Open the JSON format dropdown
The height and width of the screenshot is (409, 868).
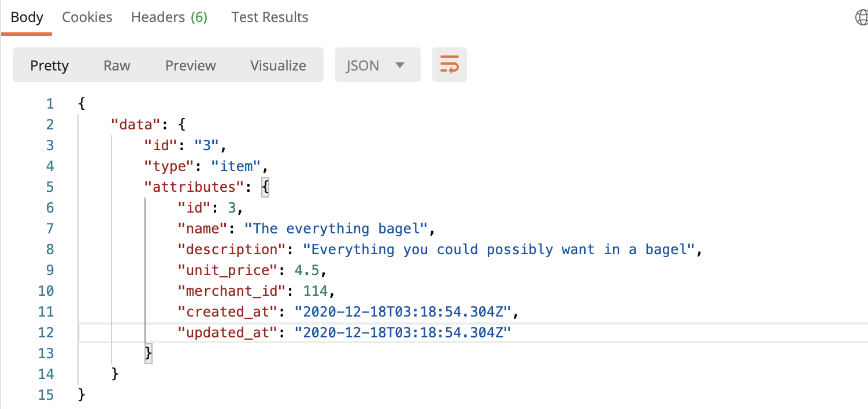pos(378,65)
